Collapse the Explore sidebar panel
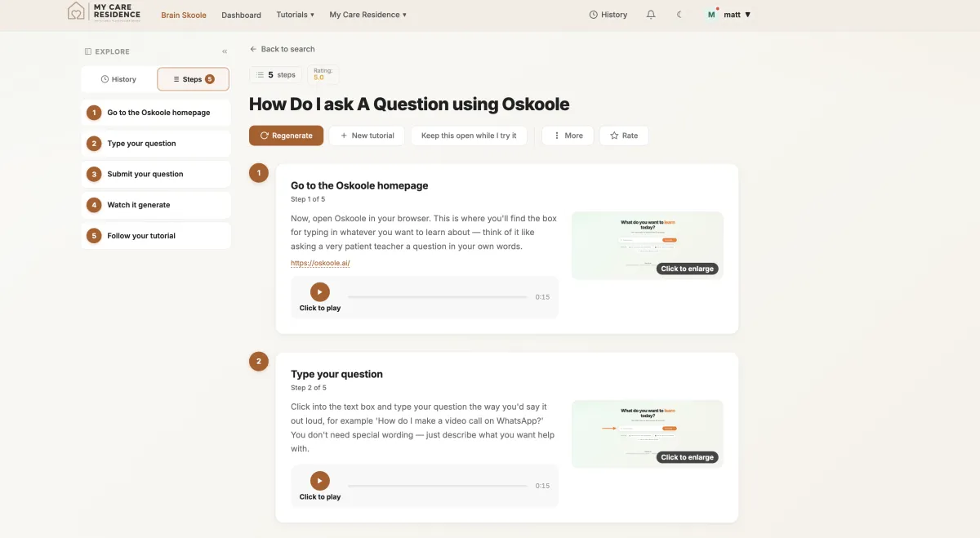The height and width of the screenshot is (538, 980). pos(225,51)
